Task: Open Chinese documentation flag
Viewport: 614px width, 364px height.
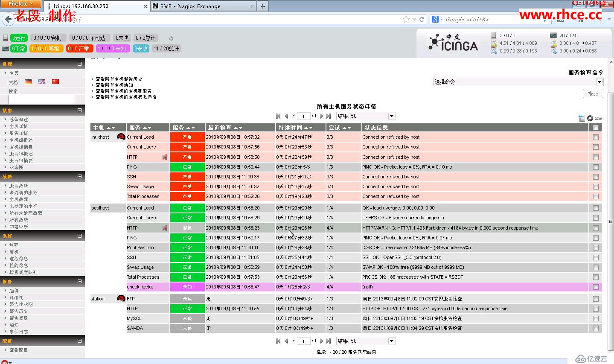Action: click(55, 82)
